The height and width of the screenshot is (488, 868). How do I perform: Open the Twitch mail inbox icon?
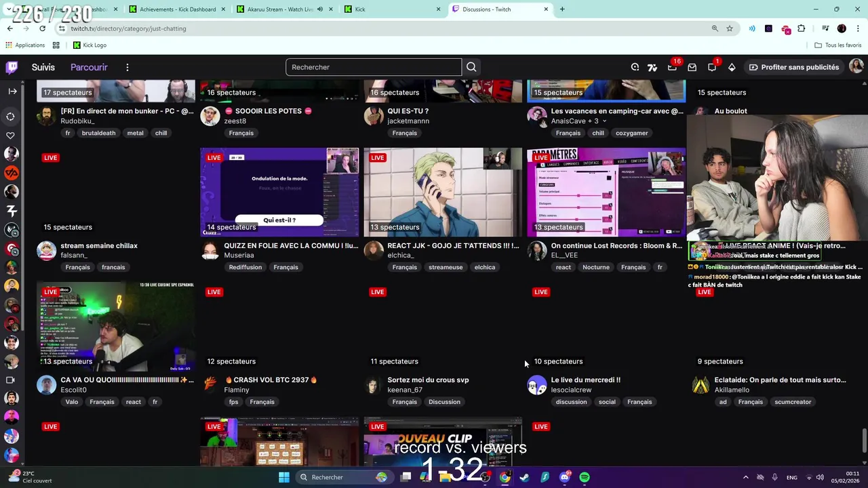(692, 67)
